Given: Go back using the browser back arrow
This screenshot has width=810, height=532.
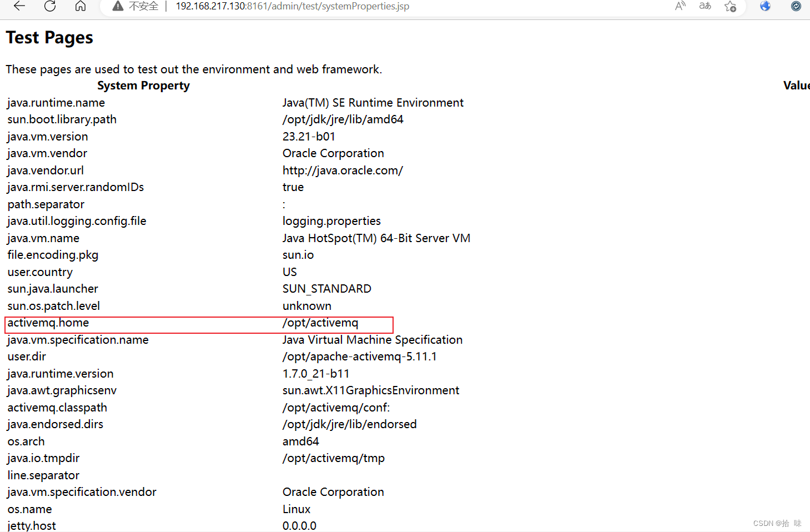Looking at the screenshot, I should click(x=19, y=6).
